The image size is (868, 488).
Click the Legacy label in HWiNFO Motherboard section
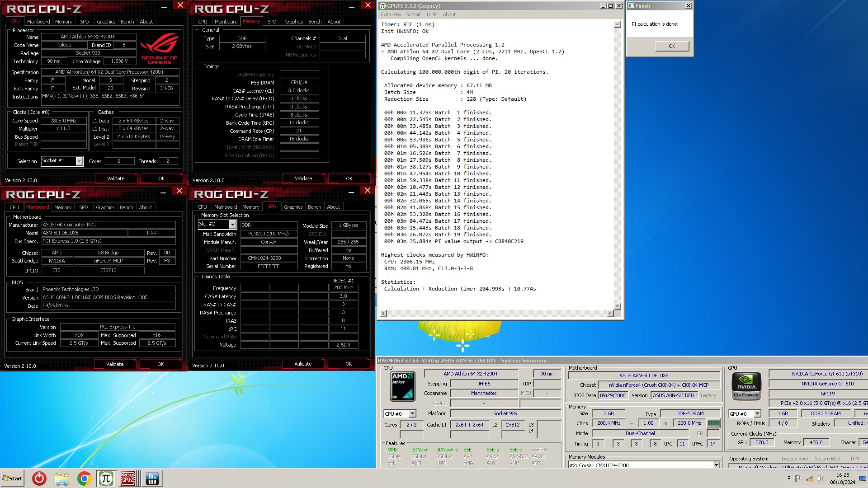point(708,395)
